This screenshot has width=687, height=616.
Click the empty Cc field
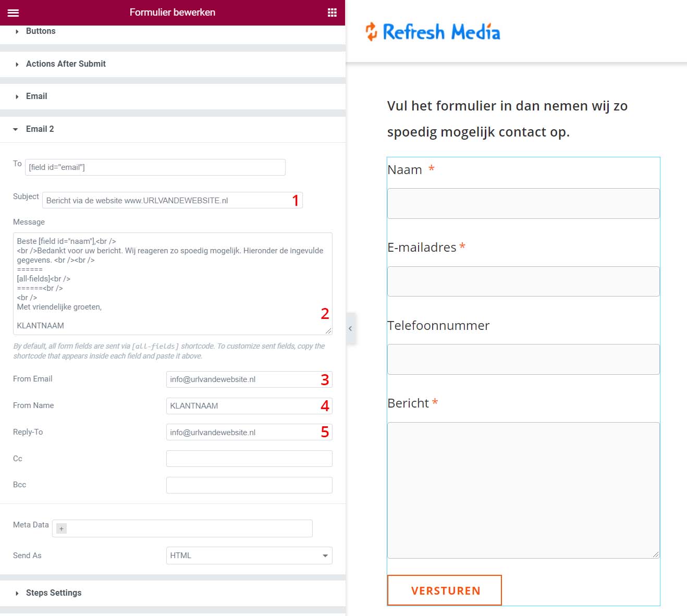[249, 459]
